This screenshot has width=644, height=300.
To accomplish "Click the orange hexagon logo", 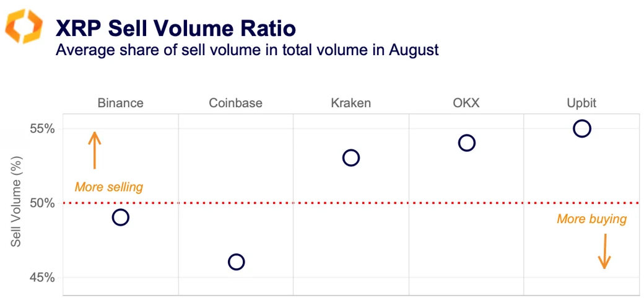I will pyautogui.click(x=24, y=27).
